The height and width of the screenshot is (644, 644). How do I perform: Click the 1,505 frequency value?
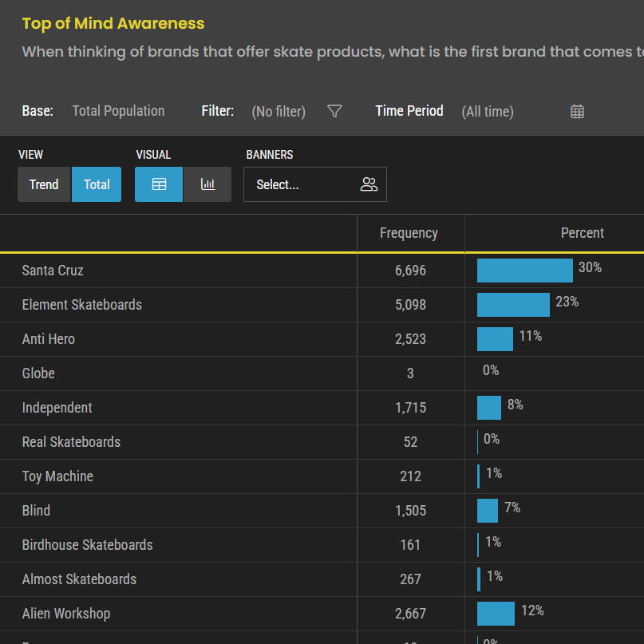coord(410,511)
